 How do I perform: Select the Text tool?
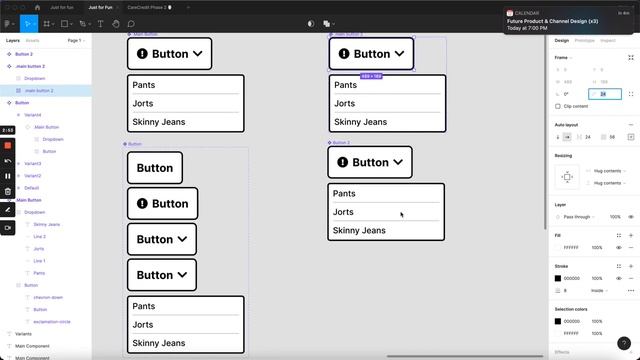(x=100, y=24)
